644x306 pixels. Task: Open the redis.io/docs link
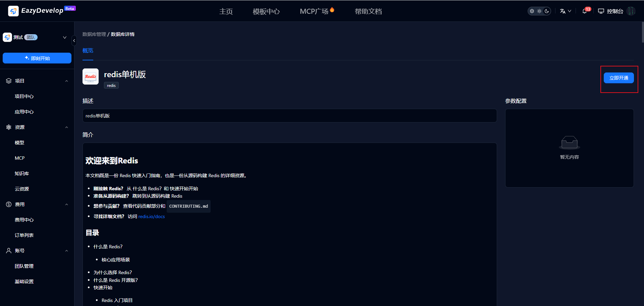pos(152,216)
